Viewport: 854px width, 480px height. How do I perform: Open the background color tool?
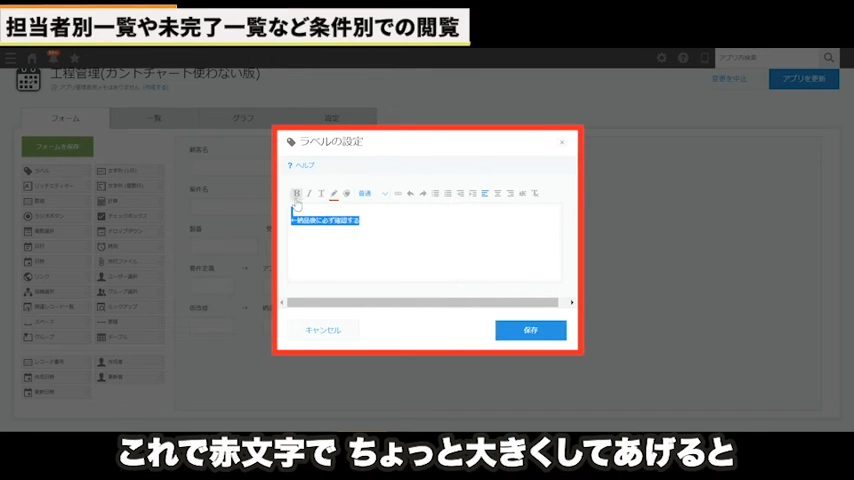(346, 193)
